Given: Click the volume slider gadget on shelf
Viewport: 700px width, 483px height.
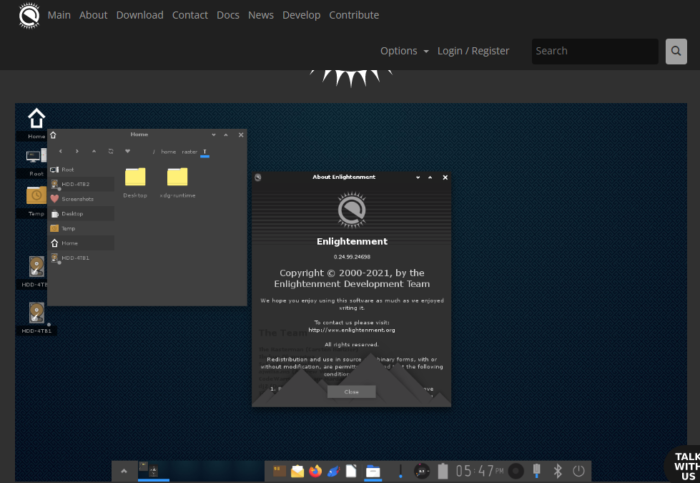Looking at the screenshot, I should coord(400,471).
